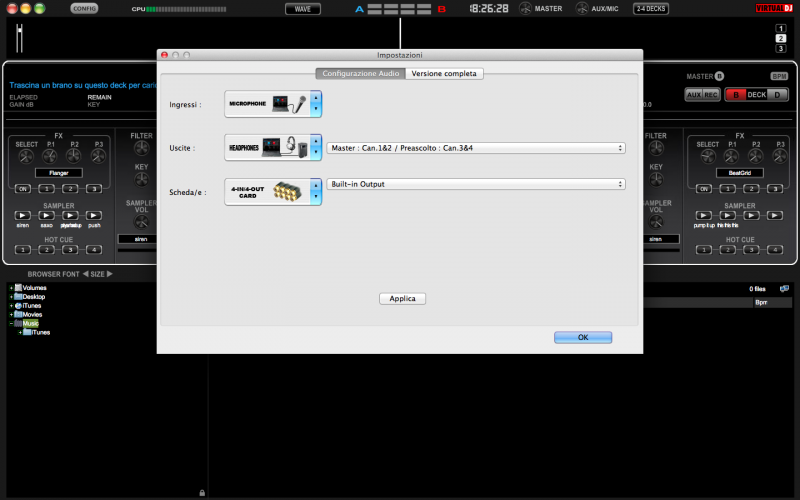
Task: Turn right deck FX P.2 knob
Action: [x=756, y=156]
